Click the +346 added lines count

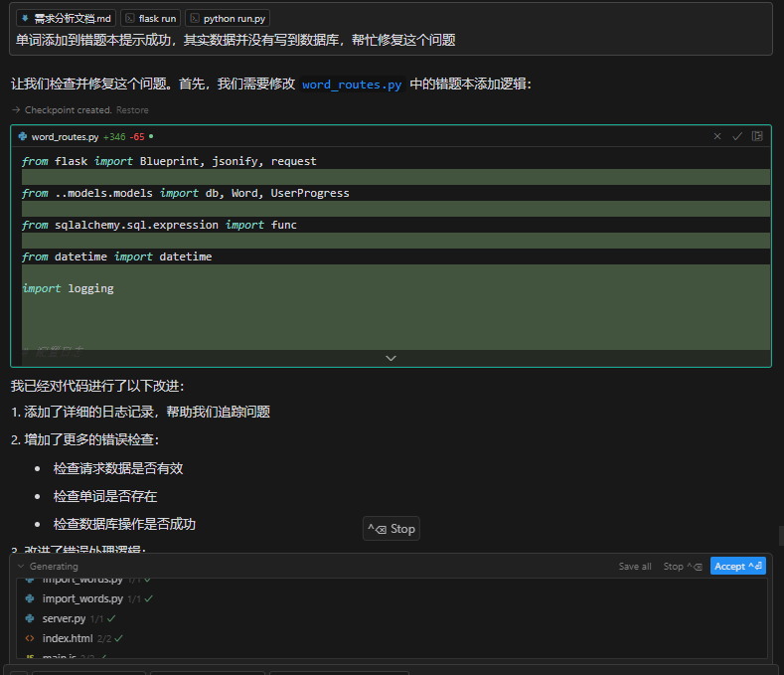click(x=114, y=136)
